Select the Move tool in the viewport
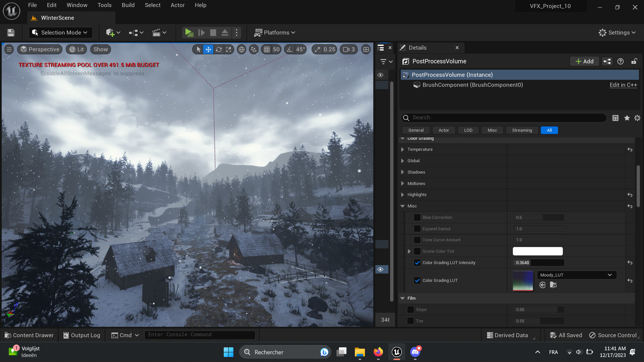This screenshot has height=362, width=644. pyautogui.click(x=208, y=49)
